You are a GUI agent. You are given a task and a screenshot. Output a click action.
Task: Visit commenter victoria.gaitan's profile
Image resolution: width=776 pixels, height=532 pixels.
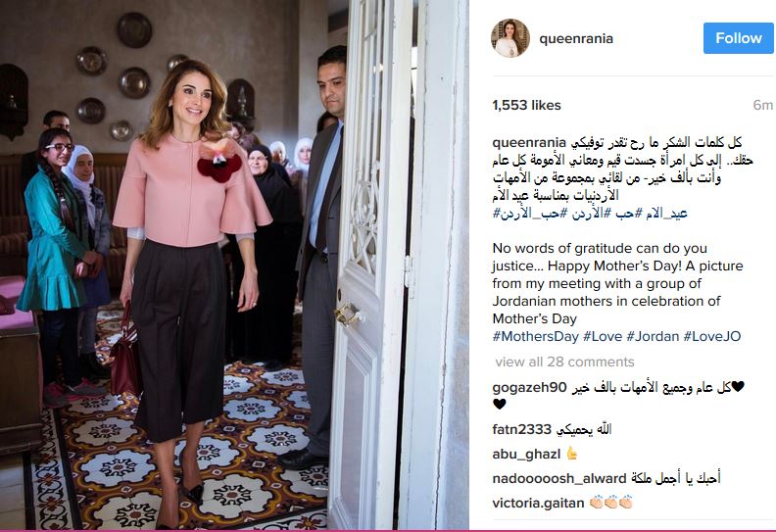pos(539,504)
